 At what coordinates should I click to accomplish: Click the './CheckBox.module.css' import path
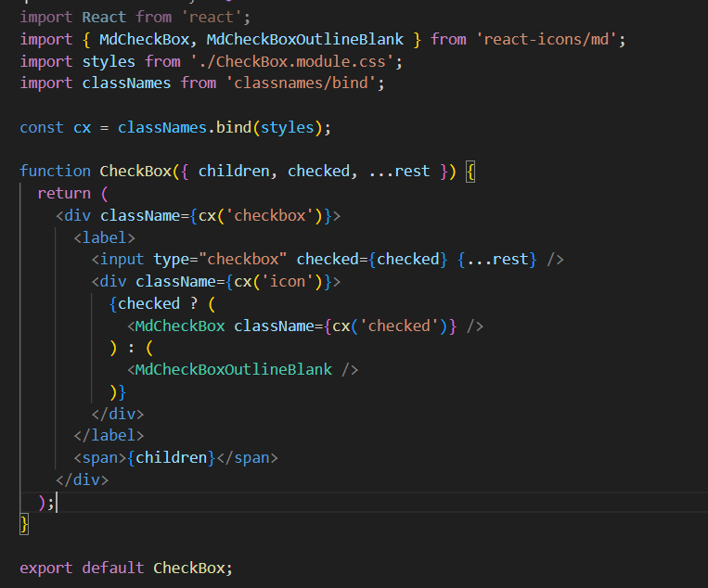click(x=292, y=61)
